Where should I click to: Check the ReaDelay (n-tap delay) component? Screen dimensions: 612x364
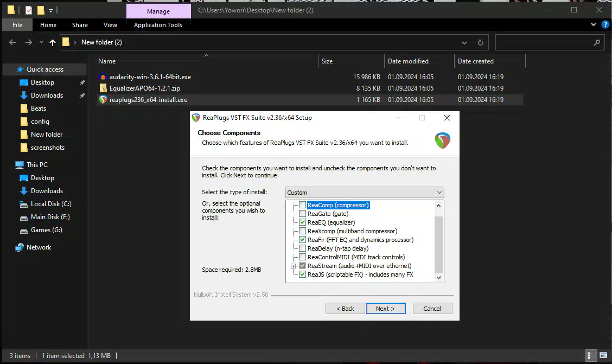(303, 248)
